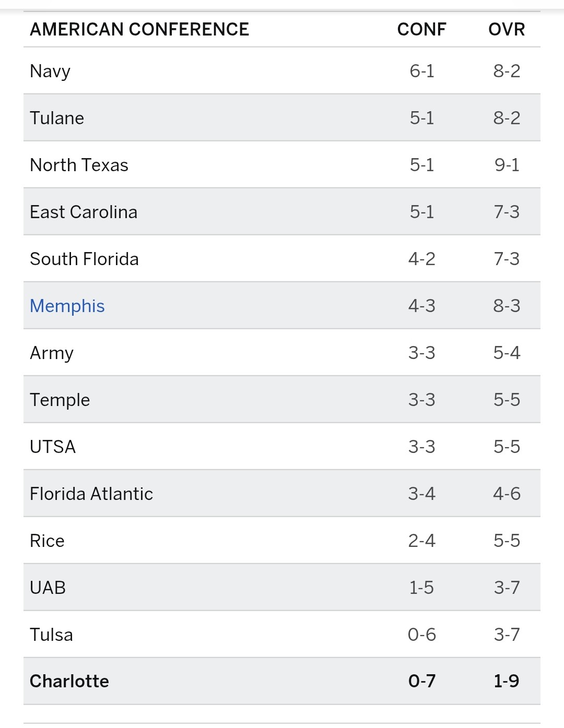Click Navy's 6-1 conference record
The height and width of the screenshot is (728, 564).
(x=421, y=71)
